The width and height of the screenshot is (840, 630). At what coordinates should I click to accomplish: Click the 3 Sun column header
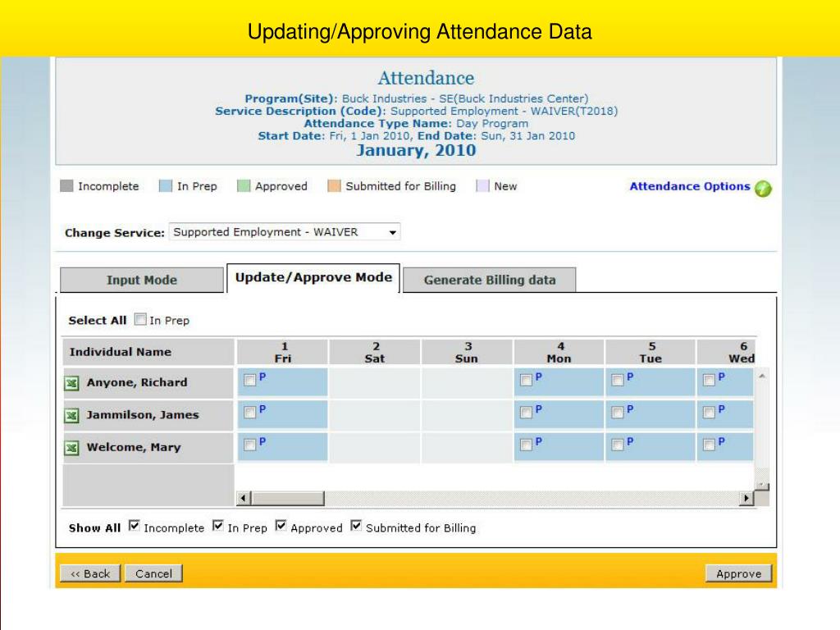[x=467, y=352]
